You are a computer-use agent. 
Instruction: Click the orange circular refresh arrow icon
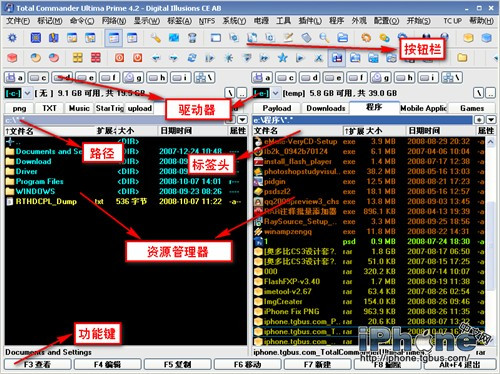point(366,38)
